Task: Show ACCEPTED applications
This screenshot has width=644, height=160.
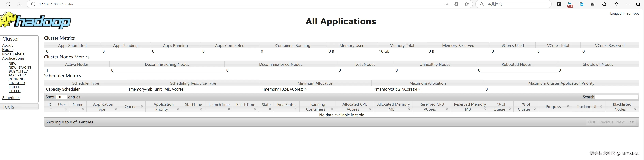Action: tap(17, 75)
